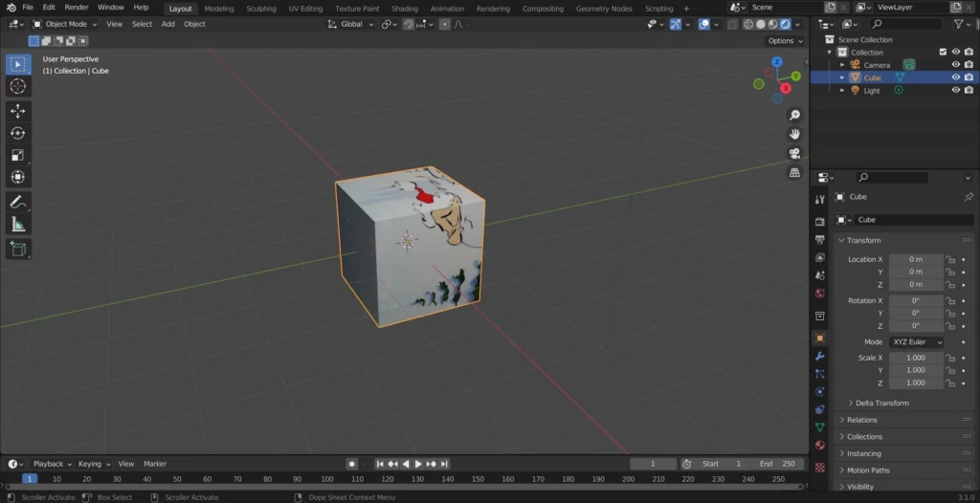Viewport: 980px width, 503px height.
Task: Toggle the Location X lock
Action: pyautogui.click(x=950, y=259)
